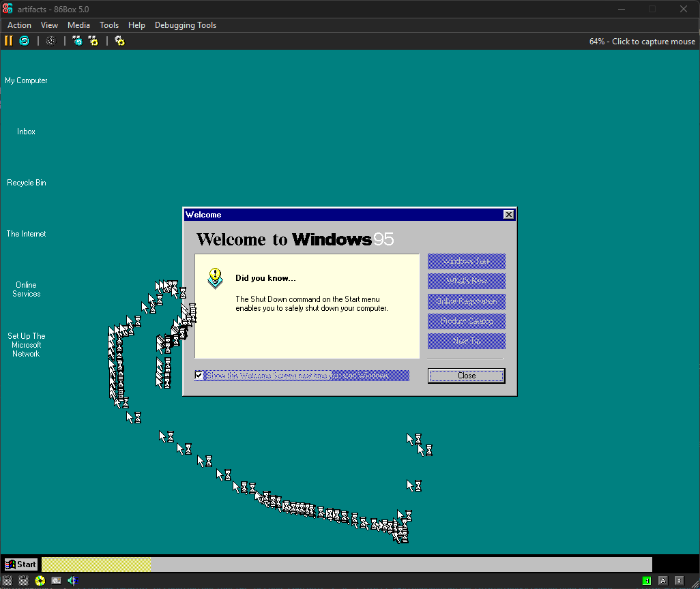Click the Next Tip button
Viewport: 700px width, 589px height.
[x=467, y=341]
